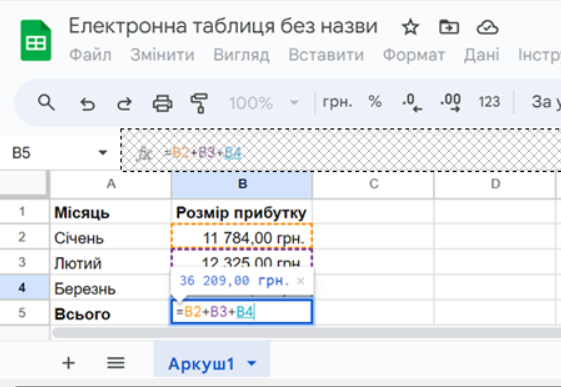Open the Вигляд menu
Viewport: 561px width, 387px height.
pyautogui.click(x=242, y=55)
